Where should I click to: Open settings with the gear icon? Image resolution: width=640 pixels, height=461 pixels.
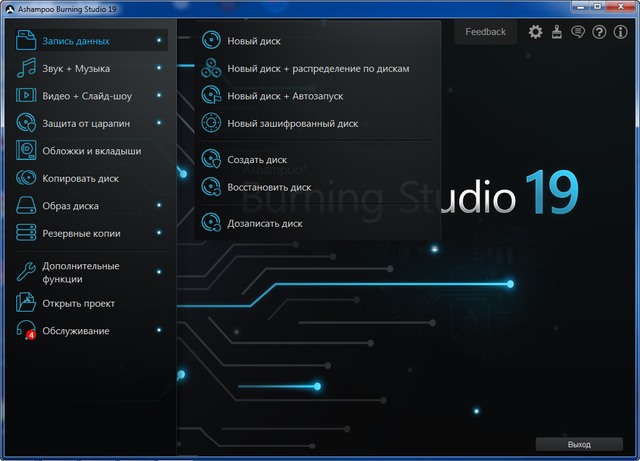(536, 31)
